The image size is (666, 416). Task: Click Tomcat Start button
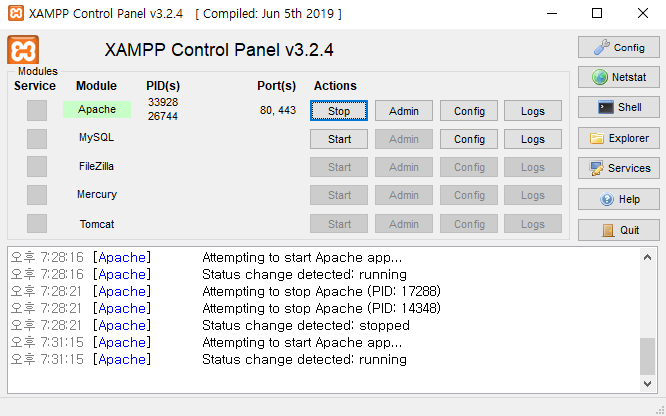(x=339, y=224)
